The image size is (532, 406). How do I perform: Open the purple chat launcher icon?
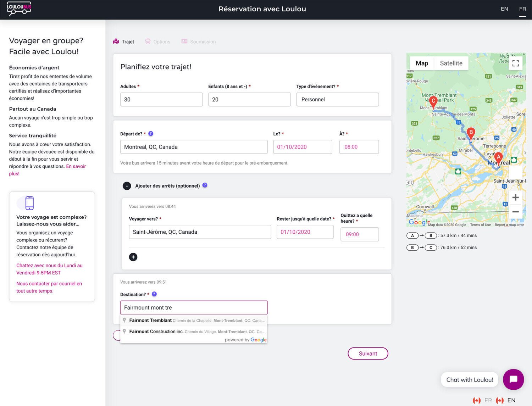coord(513,379)
